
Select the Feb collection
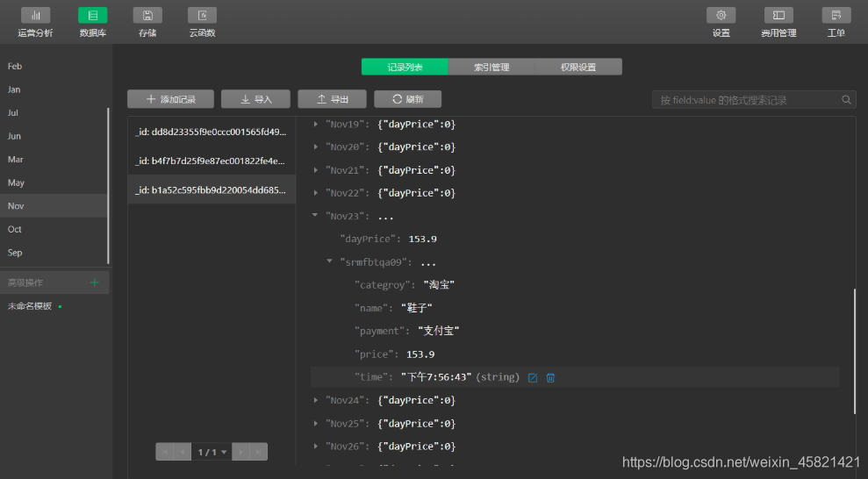(54, 67)
